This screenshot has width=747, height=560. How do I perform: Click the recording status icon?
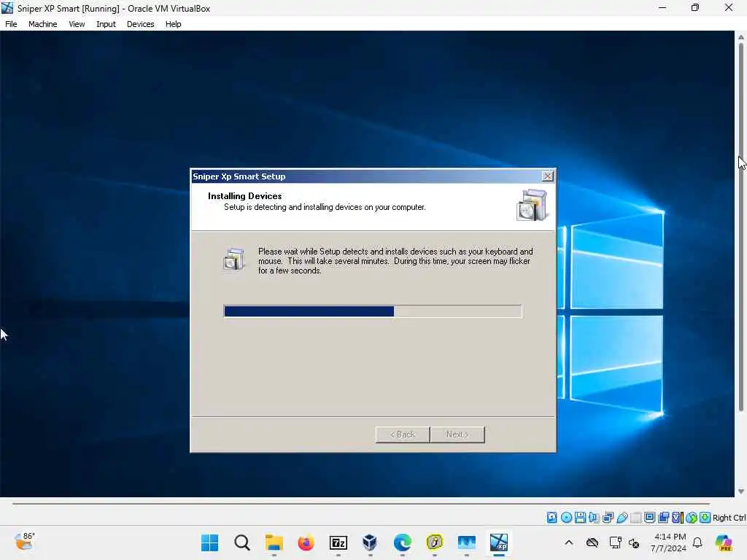coord(663,518)
